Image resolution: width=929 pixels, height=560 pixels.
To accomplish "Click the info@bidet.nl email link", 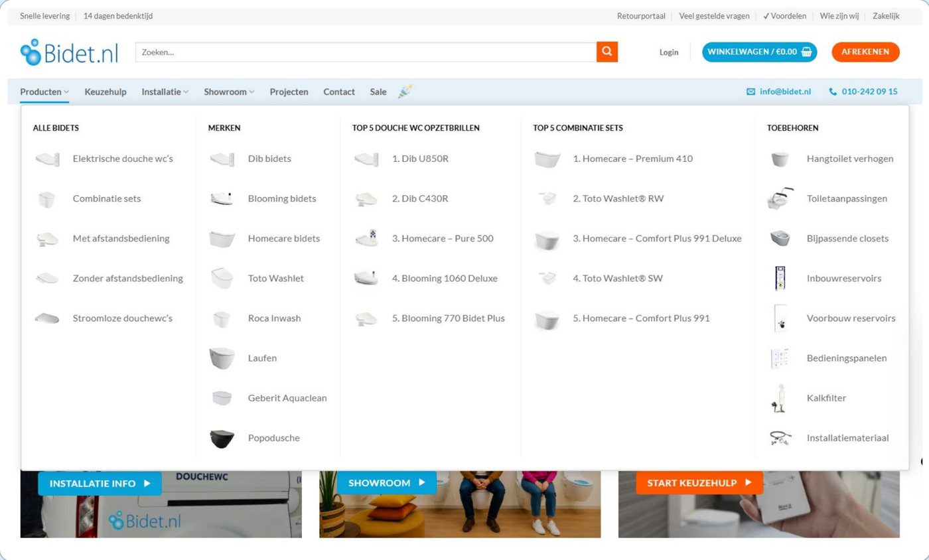I will point(779,92).
